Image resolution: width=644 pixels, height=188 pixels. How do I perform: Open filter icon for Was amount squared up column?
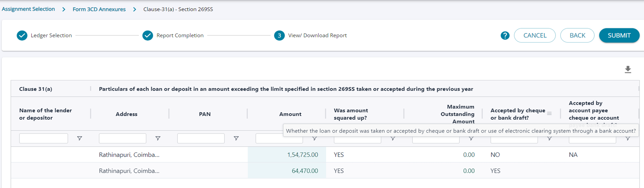[x=393, y=139]
